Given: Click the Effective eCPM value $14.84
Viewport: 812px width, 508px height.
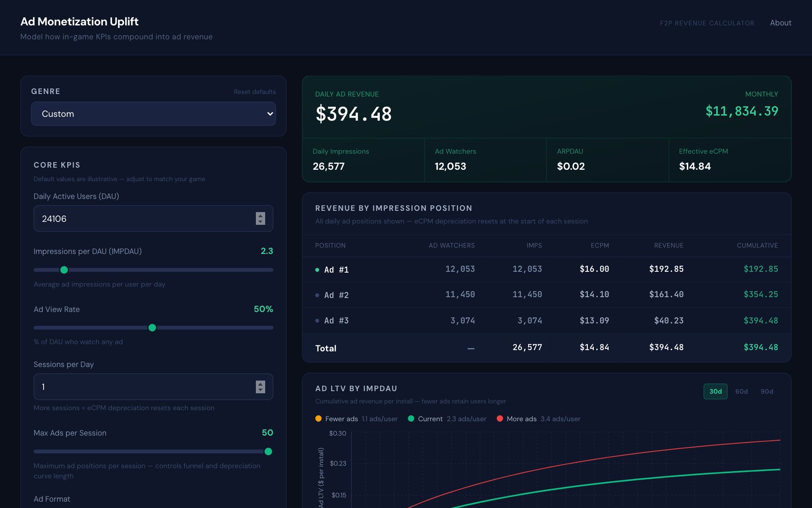Looking at the screenshot, I should pos(695,166).
